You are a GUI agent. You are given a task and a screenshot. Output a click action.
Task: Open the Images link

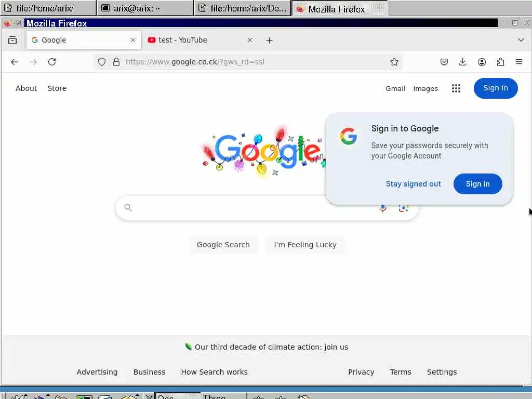coord(425,88)
